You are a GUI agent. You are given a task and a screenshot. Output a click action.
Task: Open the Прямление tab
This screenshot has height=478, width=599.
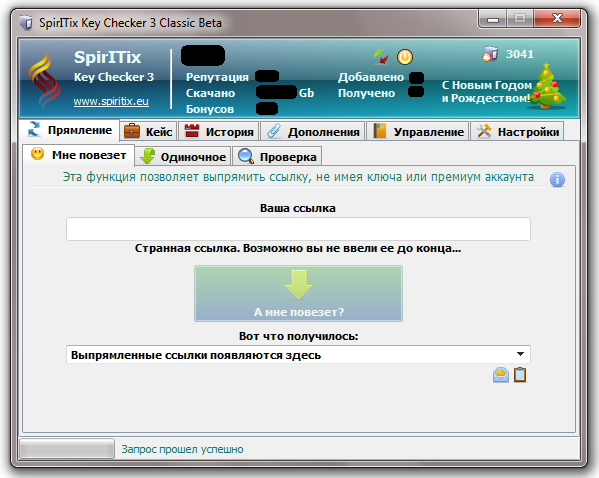tap(70, 130)
